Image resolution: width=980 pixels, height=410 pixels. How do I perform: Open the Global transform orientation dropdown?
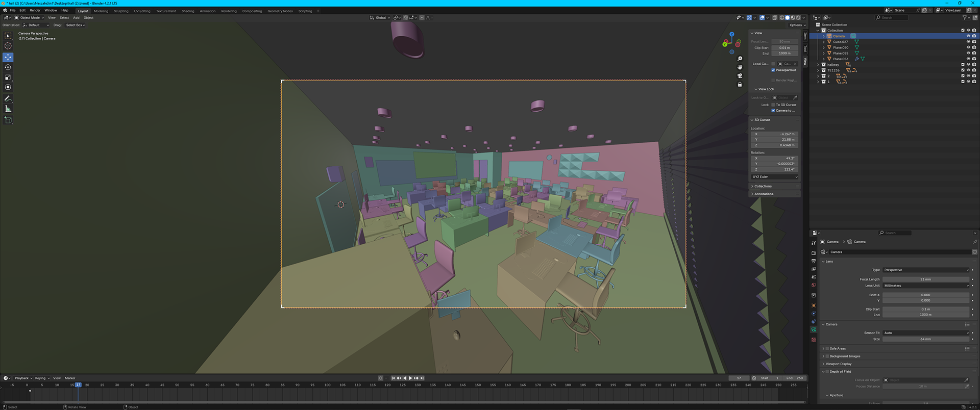coord(380,18)
